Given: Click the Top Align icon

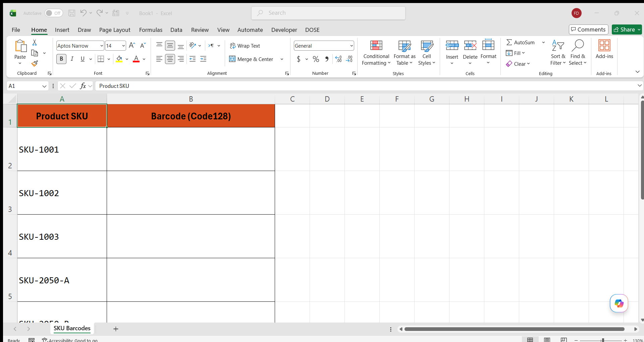Looking at the screenshot, I should [x=159, y=46].
